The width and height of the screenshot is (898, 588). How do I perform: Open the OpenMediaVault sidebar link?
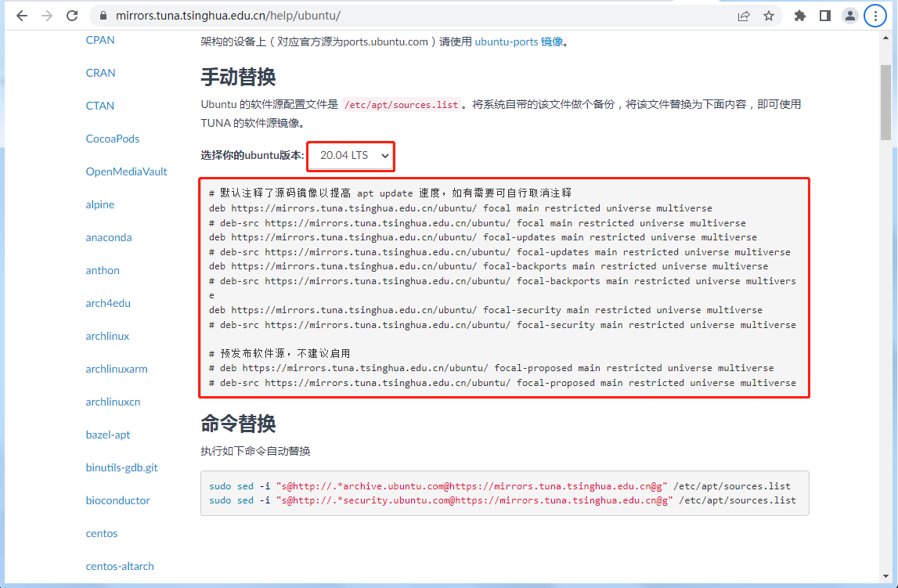point(127,171)
